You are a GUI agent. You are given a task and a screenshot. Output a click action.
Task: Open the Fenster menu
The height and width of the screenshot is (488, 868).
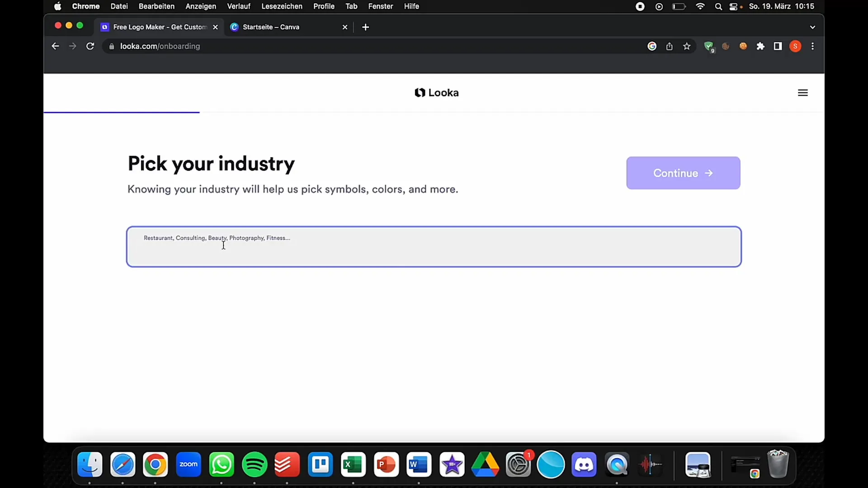[381, 6]
